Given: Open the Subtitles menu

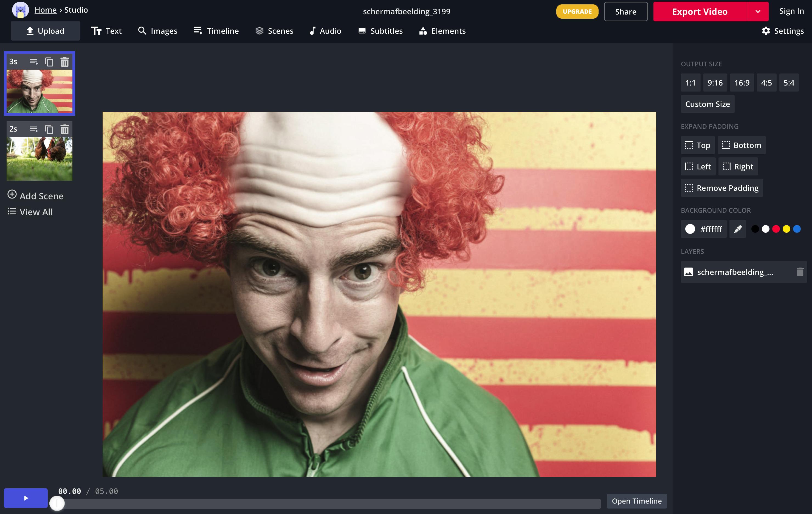Looking at the screenshot, I should (x=380, y=31).
